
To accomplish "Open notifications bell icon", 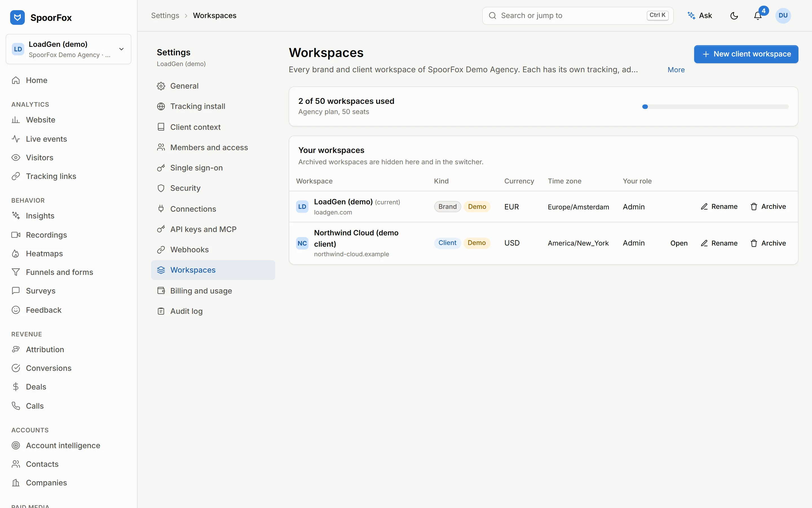I will [x=758, y=16].
